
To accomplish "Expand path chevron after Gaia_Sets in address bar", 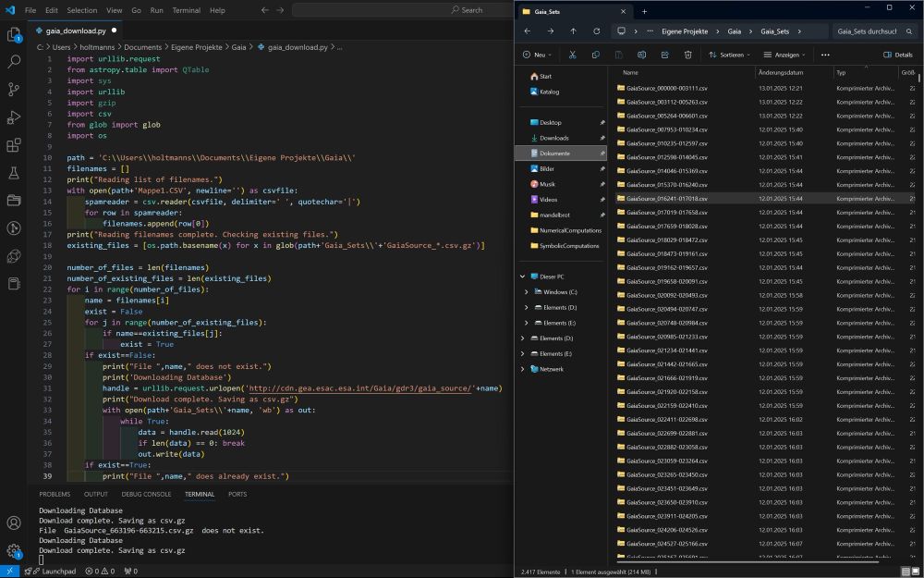I will pyautogui.click(x=799, y=31).
